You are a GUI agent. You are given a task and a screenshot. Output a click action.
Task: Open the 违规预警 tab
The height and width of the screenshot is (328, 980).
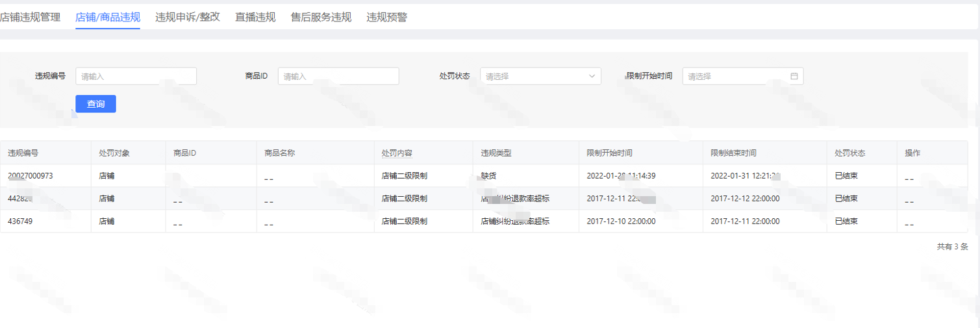[x=387, y=17]
